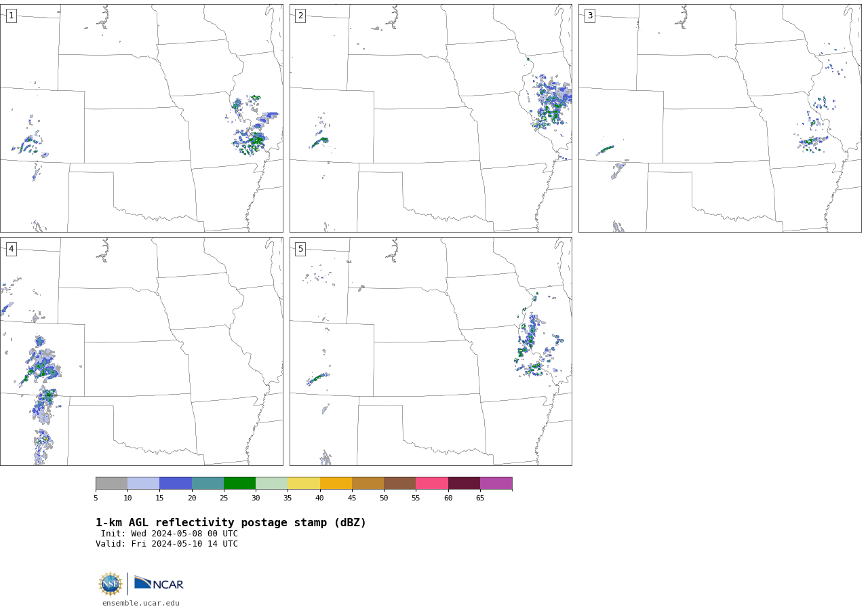
Task: Click the dark green 25-30 dBZ swatch
Action: pyautogui.click(x=239, y=483)
